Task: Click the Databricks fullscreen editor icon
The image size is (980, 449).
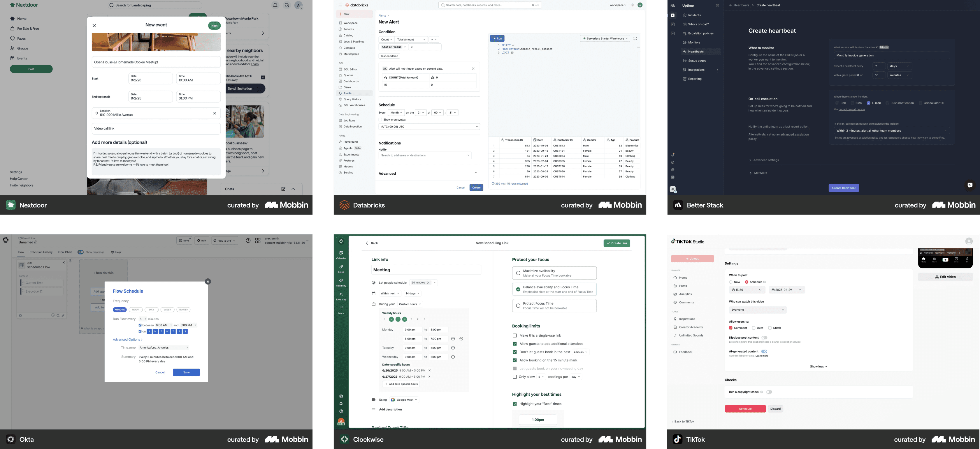Action: 635,38
